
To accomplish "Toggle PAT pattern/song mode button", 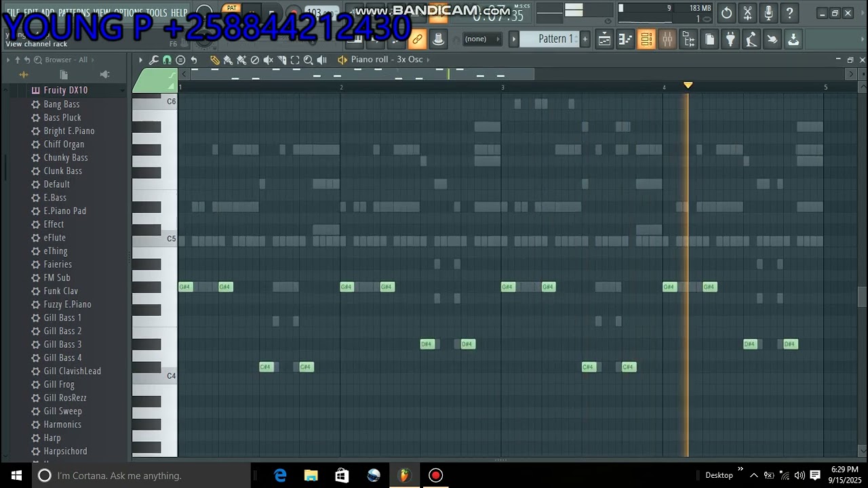I will (232, 8).
